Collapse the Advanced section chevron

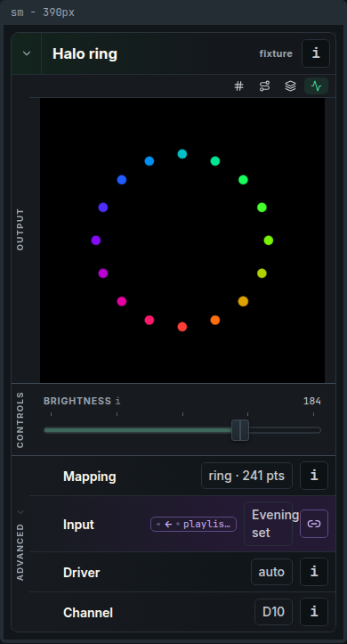point(20,512)
